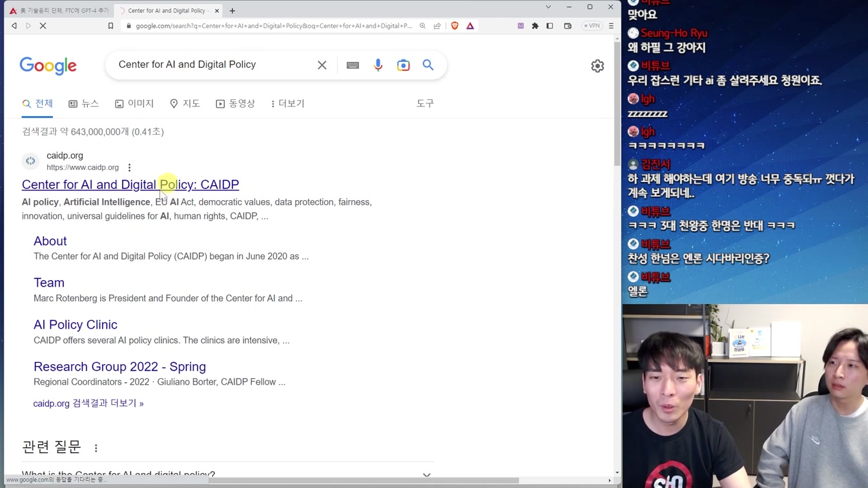This screenshot has height=488, width=868.
Task: Click caidp.org 검색결과 더보기 link
Action: pyautogui.click(x=88, y=403)
